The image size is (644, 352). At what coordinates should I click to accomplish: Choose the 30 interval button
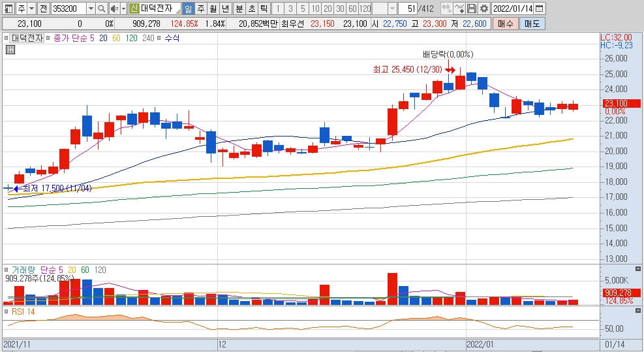coord(340,8)
